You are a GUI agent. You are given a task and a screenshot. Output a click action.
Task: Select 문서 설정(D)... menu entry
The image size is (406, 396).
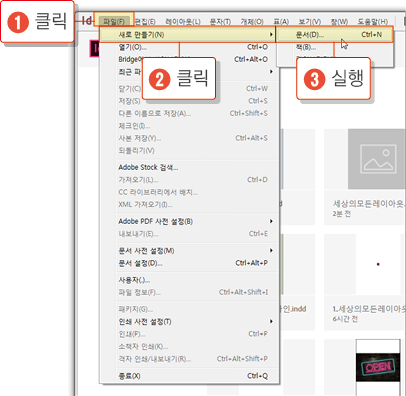[189, 263]
